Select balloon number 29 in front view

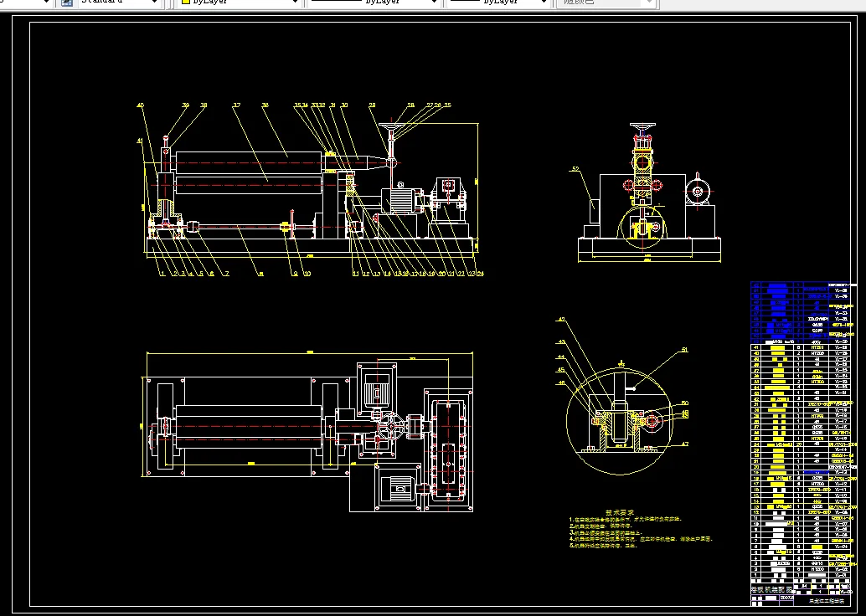tap(372, 105)
